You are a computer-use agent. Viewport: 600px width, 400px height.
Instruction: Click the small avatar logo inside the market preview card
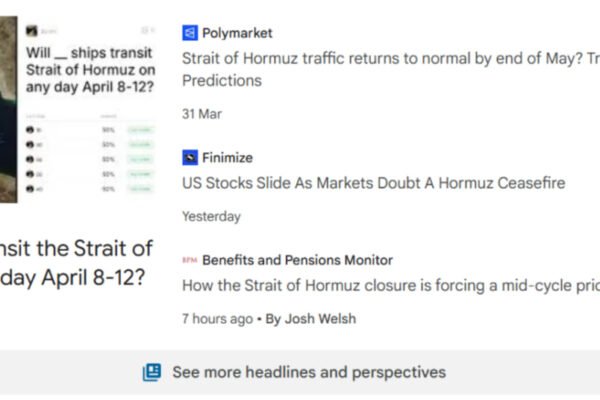coord(31,30)
